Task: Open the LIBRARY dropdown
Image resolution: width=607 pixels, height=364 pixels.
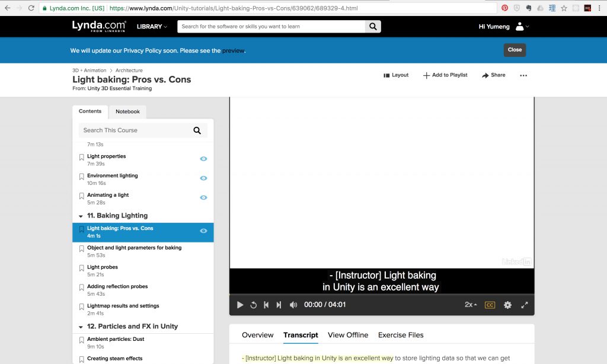Action: [152, 26]
